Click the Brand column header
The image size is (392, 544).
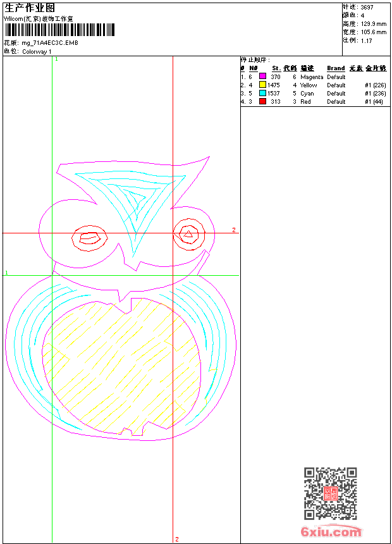[336, 68]
